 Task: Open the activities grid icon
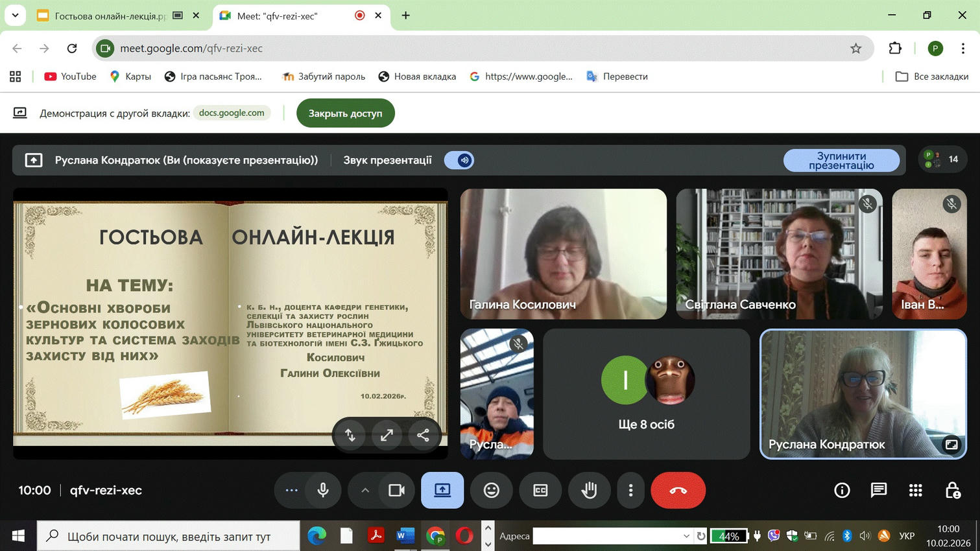pyautogui.click(x=915, y=491)
